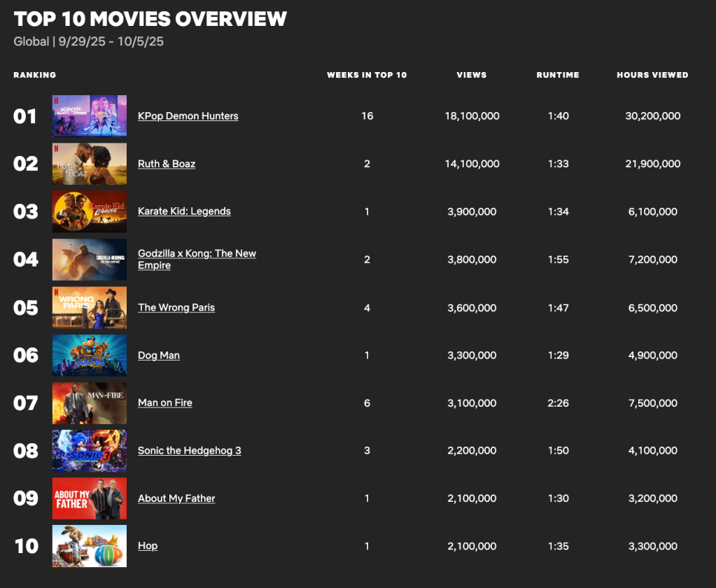Screen dimensions: 716x588
Task: Click the TOP 10 MOVIES OVERVIEW heading
Action: [150, 19]
